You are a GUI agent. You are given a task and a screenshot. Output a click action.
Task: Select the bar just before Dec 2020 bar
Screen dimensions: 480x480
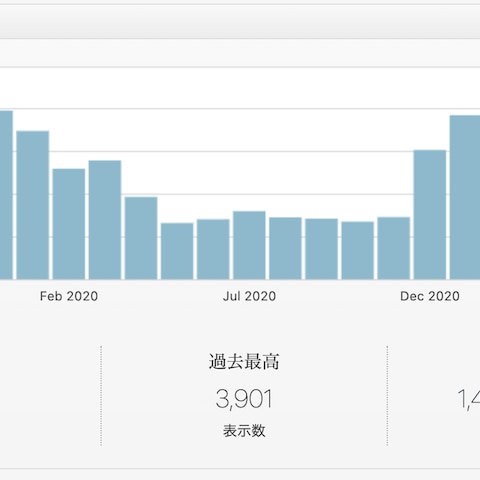tap(394, 248)
